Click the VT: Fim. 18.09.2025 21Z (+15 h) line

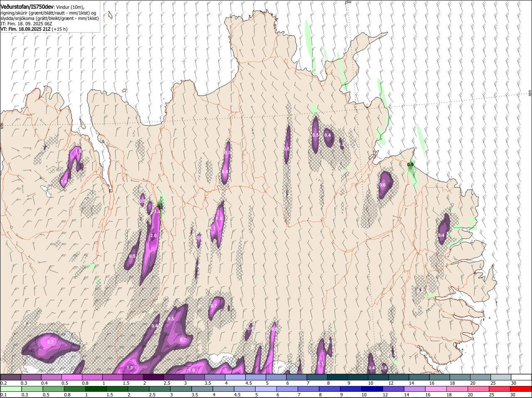tap(34, 29)
